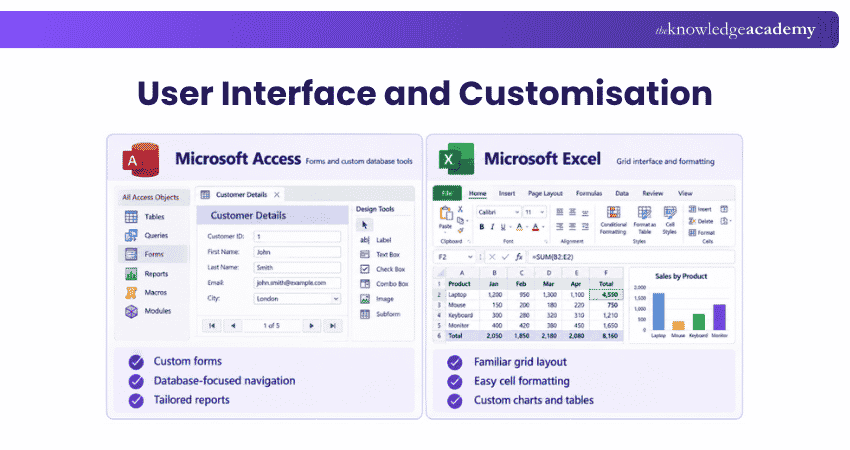Click the Customer ID input field
This screenshot has width=850, height=450.
[x=297, y=236]
